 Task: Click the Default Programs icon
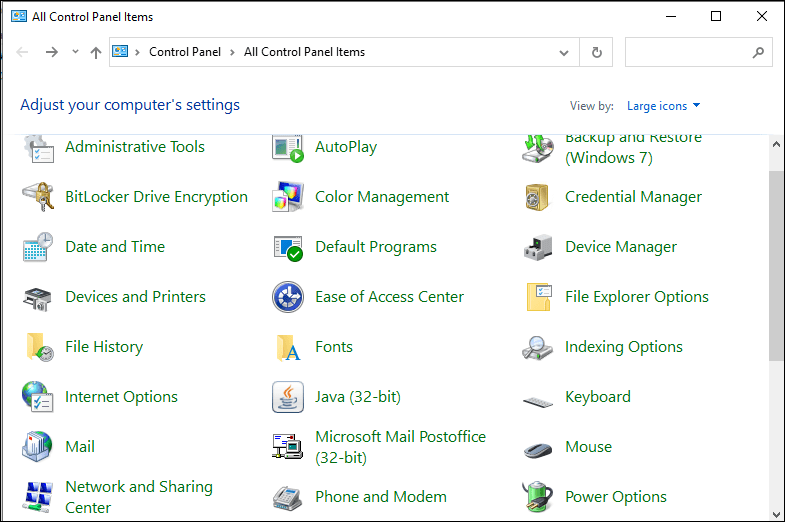[x=288, y=247]
